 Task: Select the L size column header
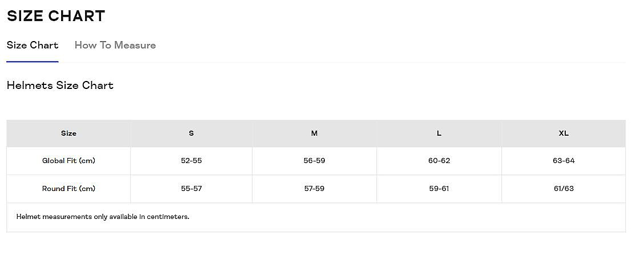click(x=439, y=133)
